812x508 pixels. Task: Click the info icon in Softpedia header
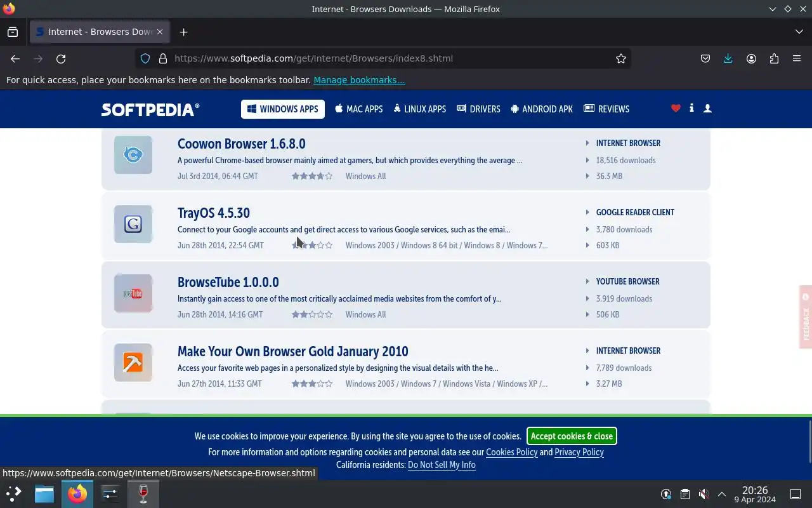pyautogui.click(x=691, y=109)
